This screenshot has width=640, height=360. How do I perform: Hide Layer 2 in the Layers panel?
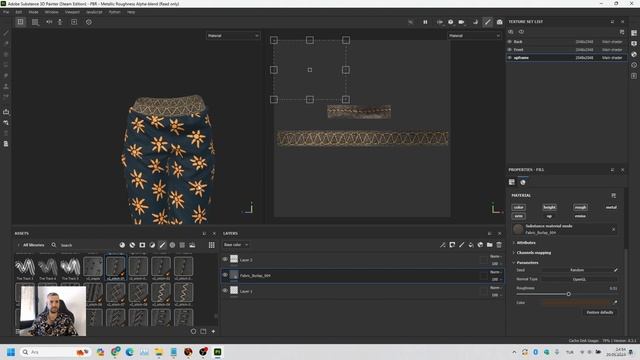225,259
